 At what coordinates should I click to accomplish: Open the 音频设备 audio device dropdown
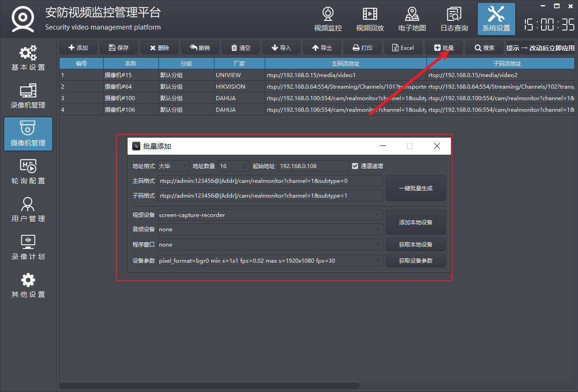pos(270,229)
